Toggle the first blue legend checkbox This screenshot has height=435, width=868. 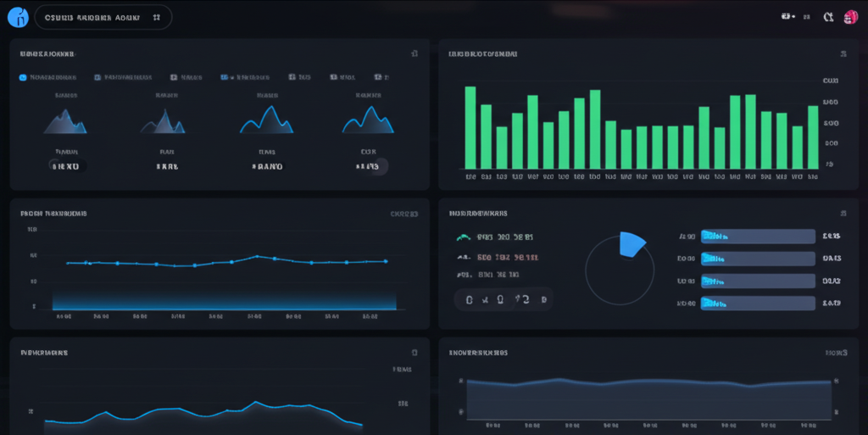[x=23, y=77]
